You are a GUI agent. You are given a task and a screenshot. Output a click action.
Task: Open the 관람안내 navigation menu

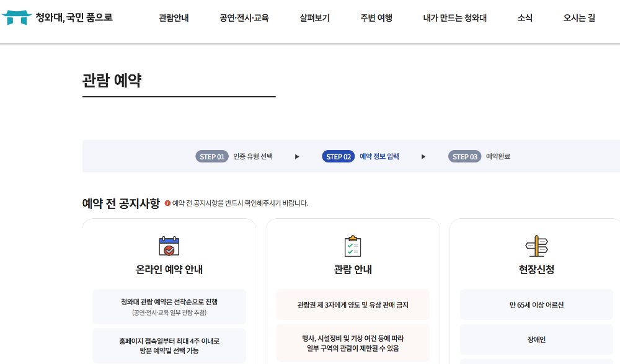click(174, 19)
